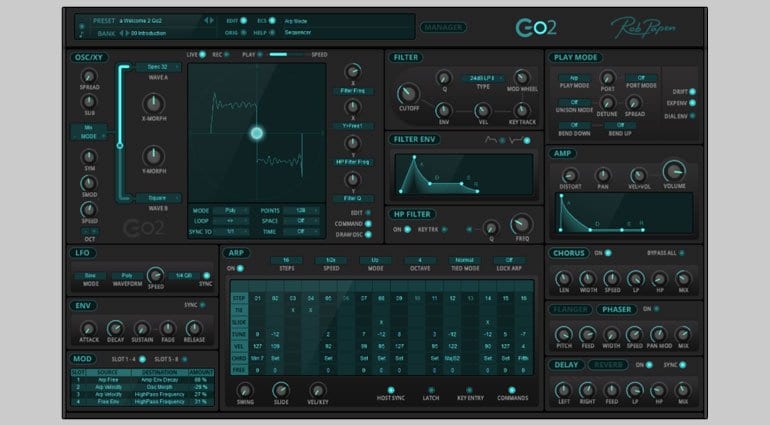This screenshot has width=770, height=425.
Task: Click the Y-Morph knob
Action: (153, 156)
